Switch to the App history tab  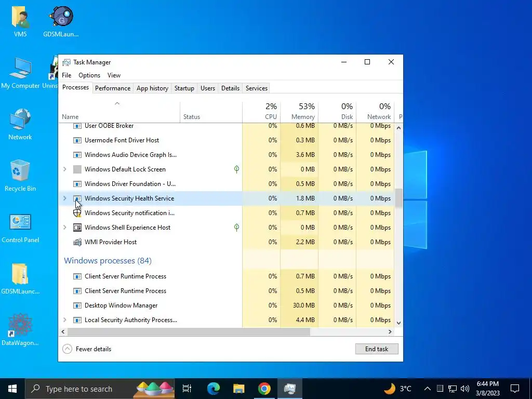[152, 88]
